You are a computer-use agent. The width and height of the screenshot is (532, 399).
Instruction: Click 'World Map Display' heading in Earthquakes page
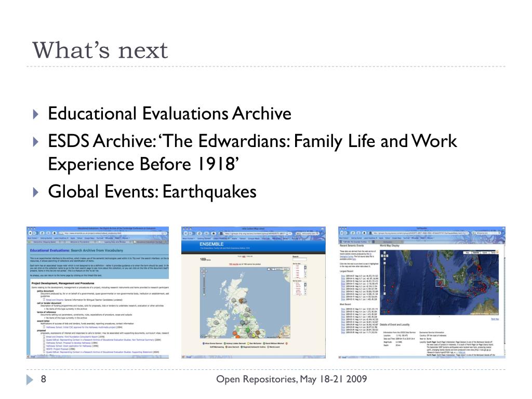click(390, 246)
